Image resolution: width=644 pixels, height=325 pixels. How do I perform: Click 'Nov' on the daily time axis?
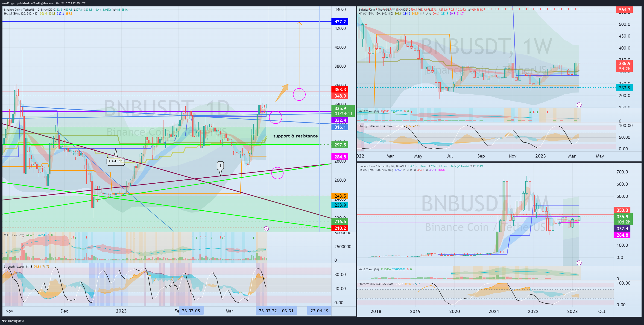tap(9, 311)
